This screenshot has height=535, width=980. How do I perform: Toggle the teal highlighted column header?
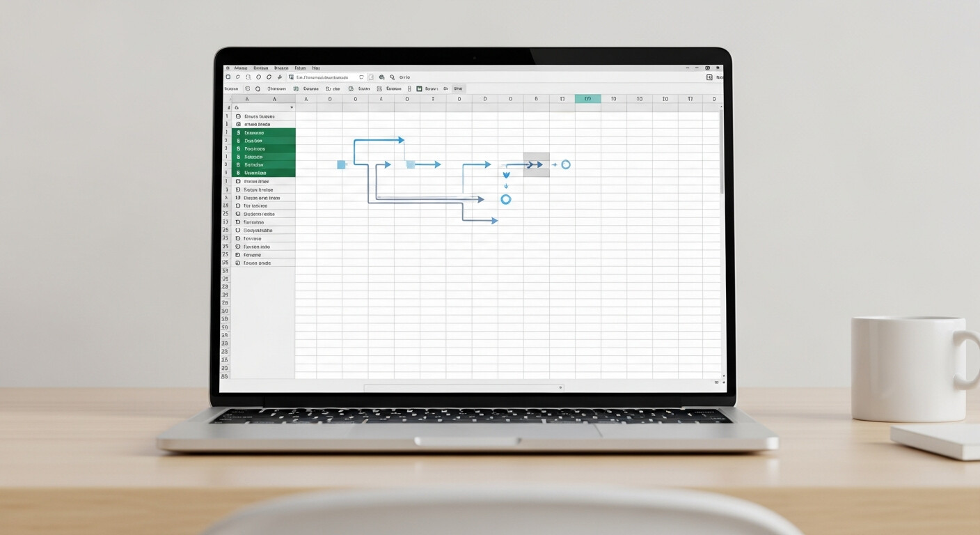coord(587,98)
